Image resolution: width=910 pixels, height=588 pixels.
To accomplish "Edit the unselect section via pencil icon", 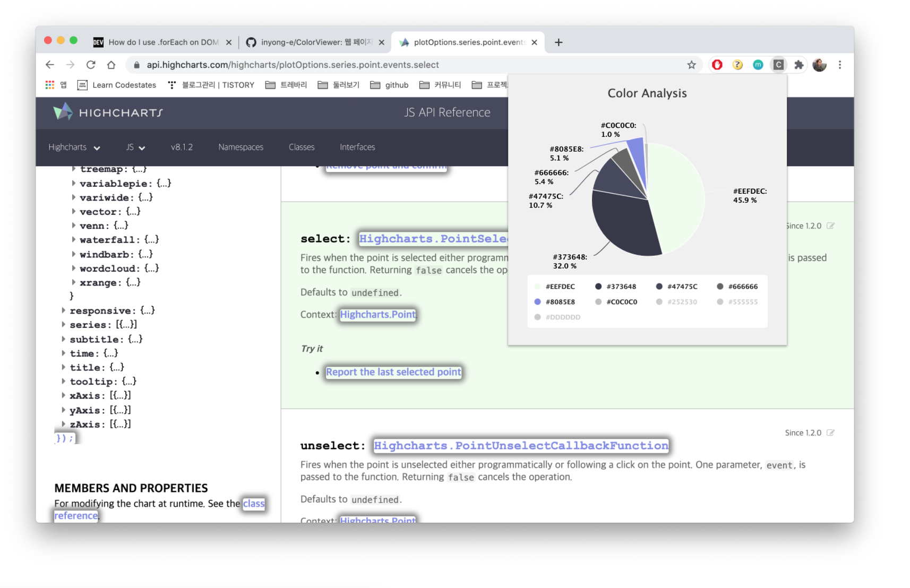I will [831, 433].
